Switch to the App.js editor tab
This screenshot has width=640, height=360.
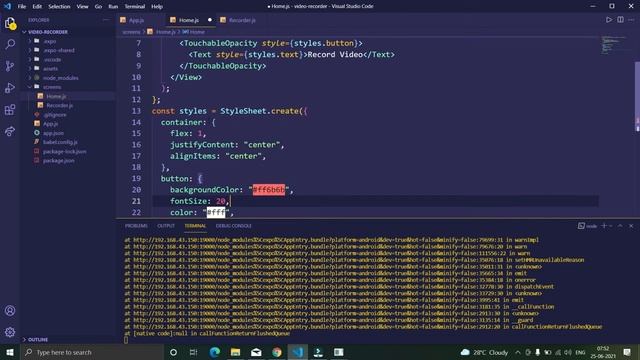pyautogui.click(x=137, y=20)
